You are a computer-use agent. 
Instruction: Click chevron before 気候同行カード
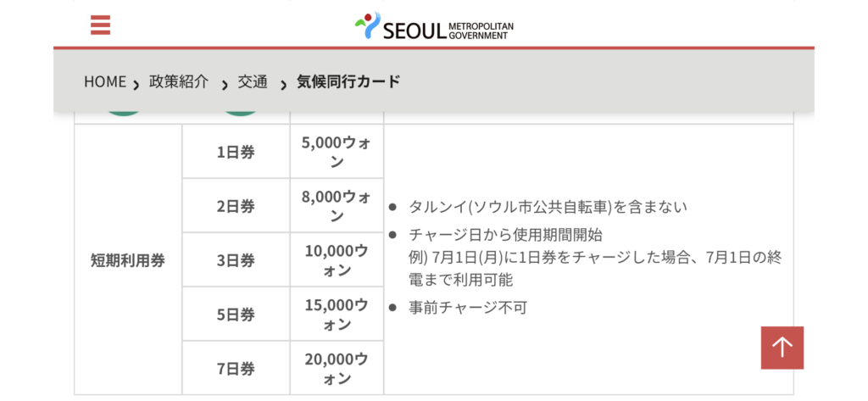pyautogui.click(x=284, y=86)
